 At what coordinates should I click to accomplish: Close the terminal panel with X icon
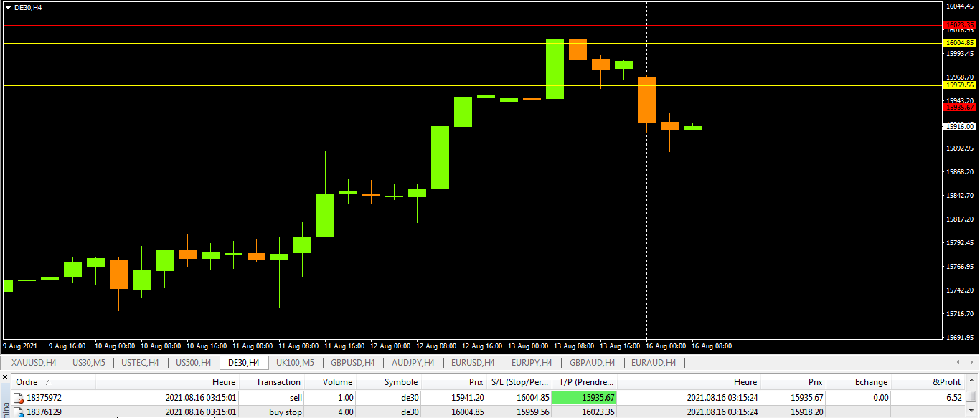tap(5, 376)
